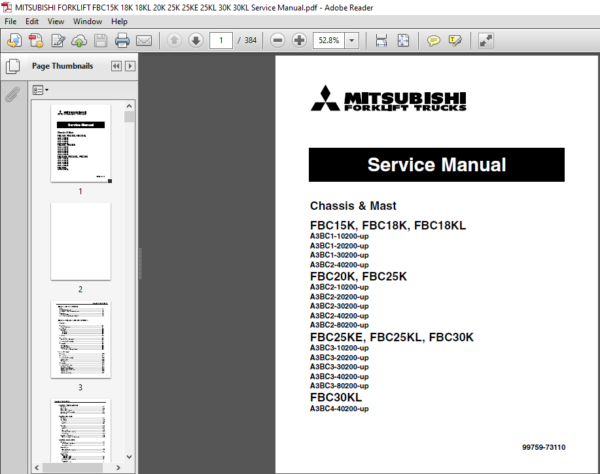The height and width of the screenshot is (474, 600).
Task: Click document number '99759-73110'
Action: tap(543, 447)
